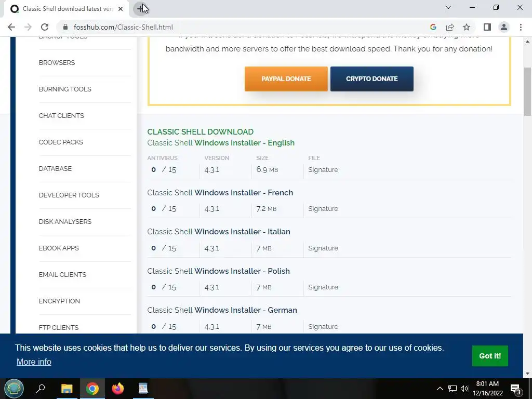Image resolution: width=532 pixels, height=399 pixels.
Task: Open File Explorer from the taskbar
Action: [67, 389]
